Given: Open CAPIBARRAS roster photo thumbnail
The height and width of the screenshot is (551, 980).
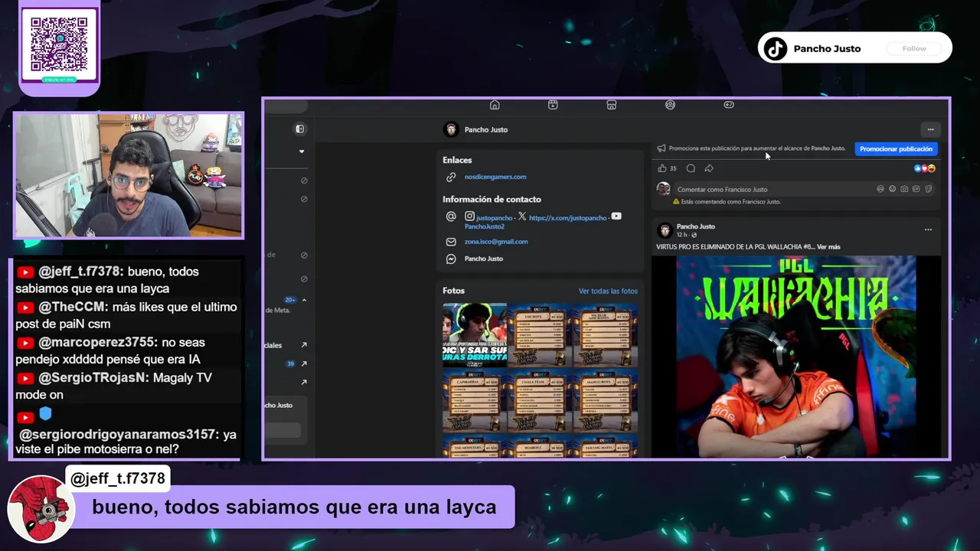Looking at the screenshot, I should (x=475, y=401).
